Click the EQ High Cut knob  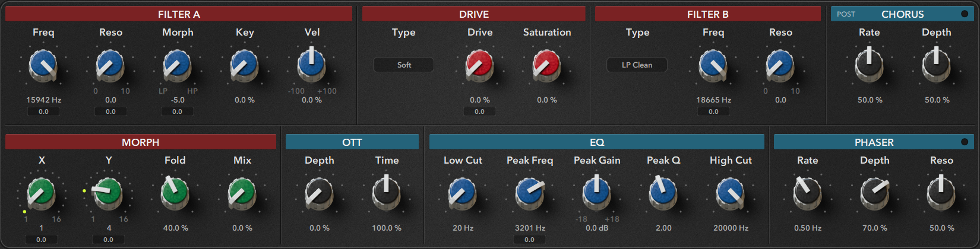point(731,193)
